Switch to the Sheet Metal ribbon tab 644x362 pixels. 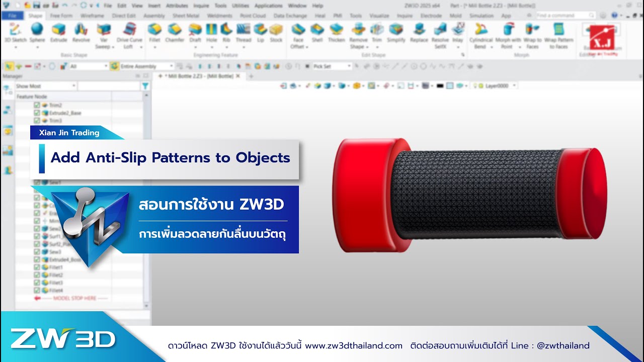186,16
